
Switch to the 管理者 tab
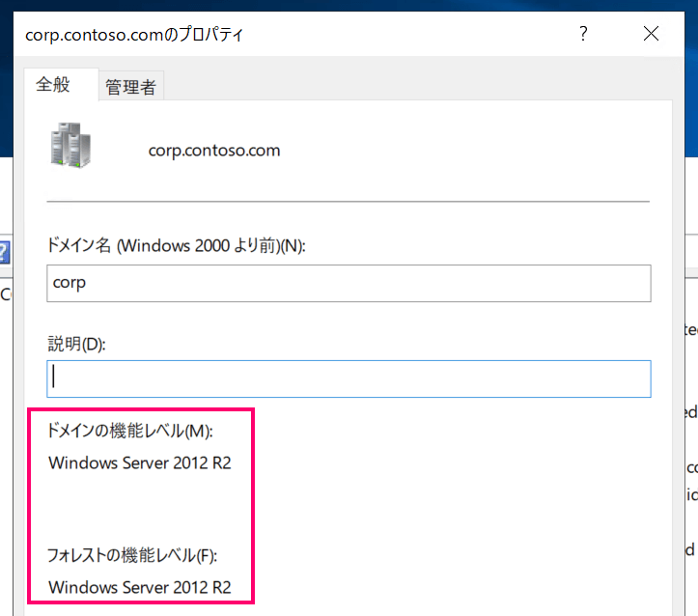(x=131, y=86)
